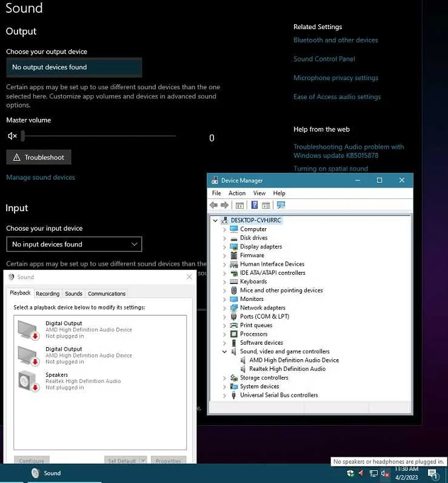Select the Realtek Speakers playback device

100,381
